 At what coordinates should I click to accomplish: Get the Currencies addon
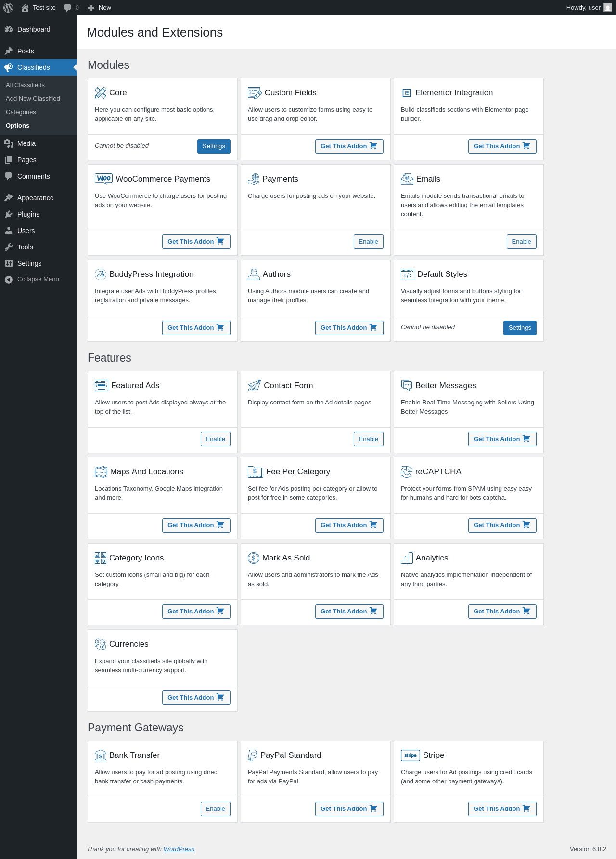pos(196,698)
